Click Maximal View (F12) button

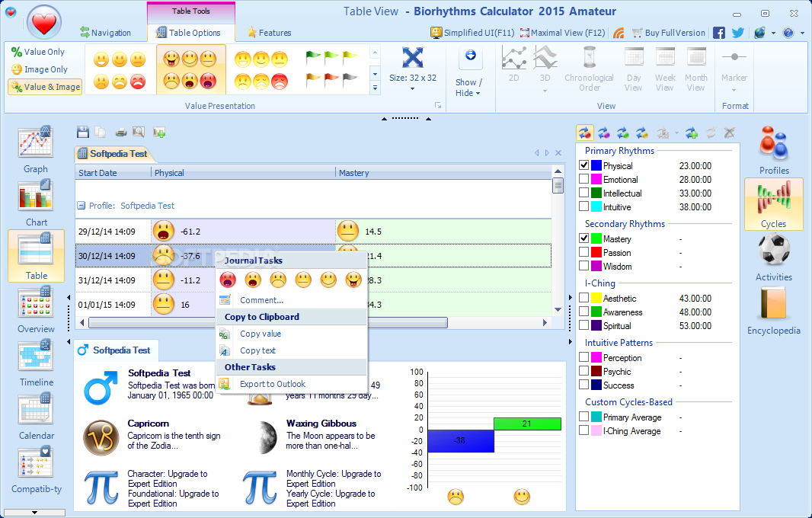[562, 33]
